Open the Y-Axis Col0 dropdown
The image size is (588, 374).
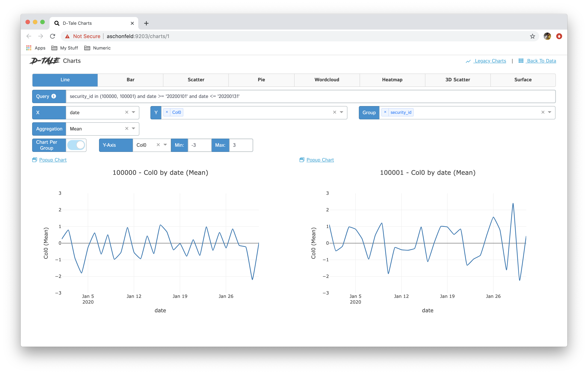[x=165, y=145]
